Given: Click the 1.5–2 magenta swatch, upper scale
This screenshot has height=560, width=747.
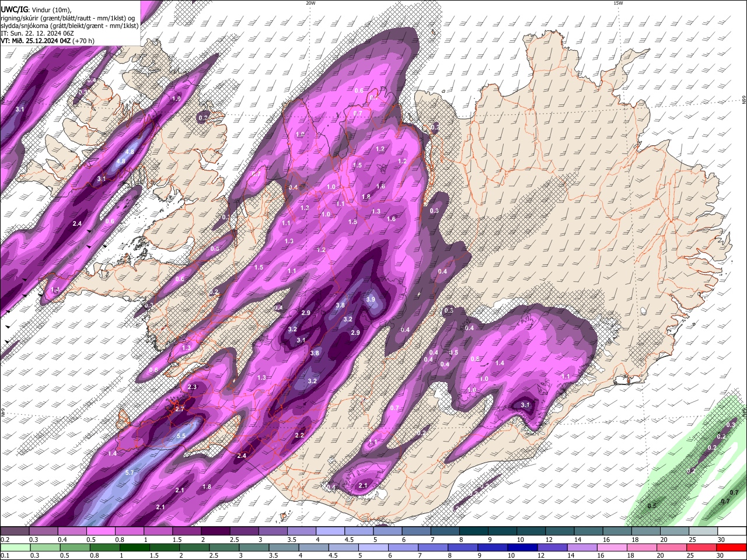Looking at the screenshot, I should click(187, 531).
